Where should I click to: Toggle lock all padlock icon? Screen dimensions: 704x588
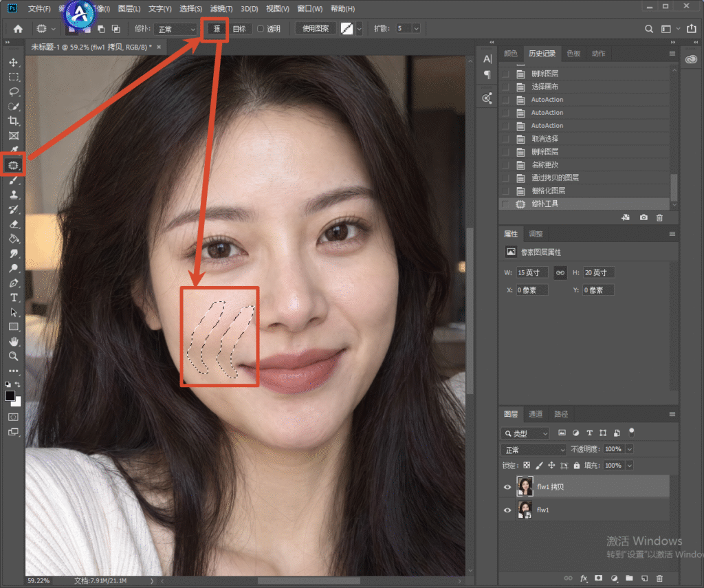pos(577,466)
